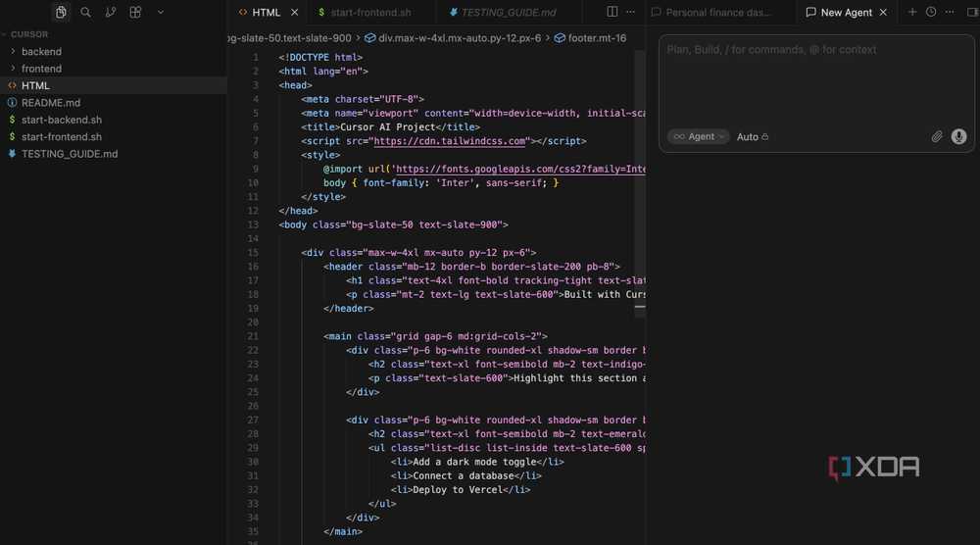Click the <html lang="en"> line
The height and width of the screenshot is (545, 980).
[x=323, y=72]
